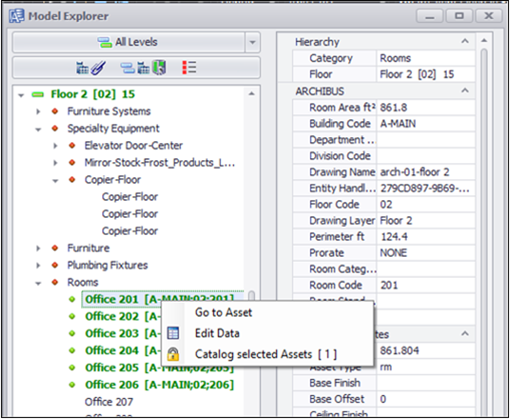
Task: Click the green dot icon for Office 201
Action: point(72,299)
